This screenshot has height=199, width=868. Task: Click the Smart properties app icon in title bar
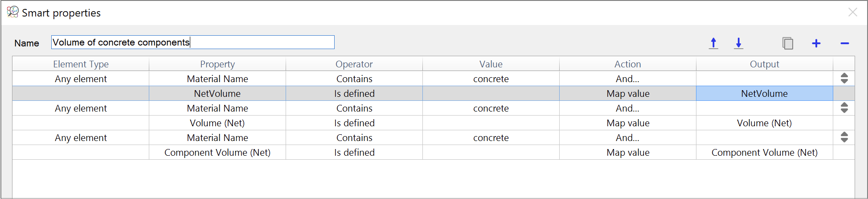13,12
